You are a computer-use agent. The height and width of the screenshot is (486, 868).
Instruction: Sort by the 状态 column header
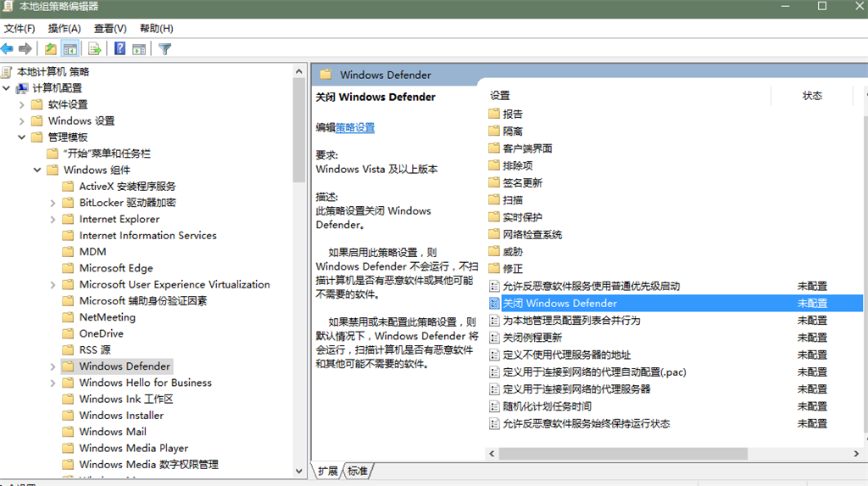click(x=811, y=96)
